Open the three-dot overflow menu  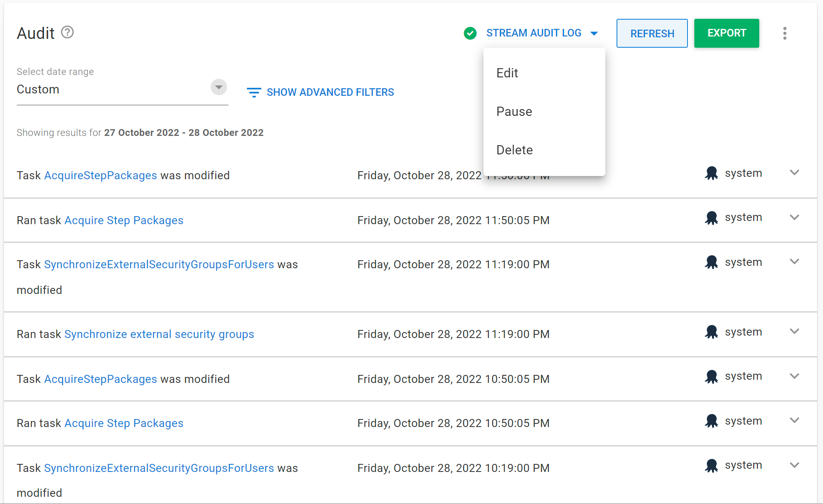coord(785,33)
